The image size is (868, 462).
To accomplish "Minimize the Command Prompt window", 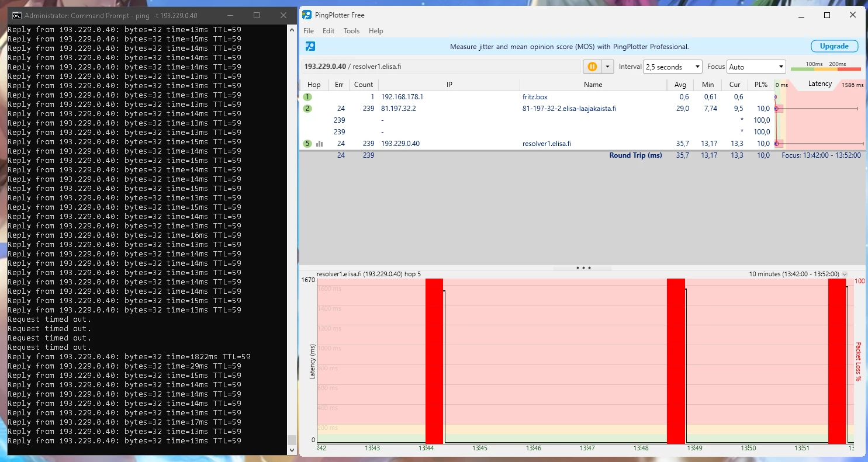I will pos(229,15).
